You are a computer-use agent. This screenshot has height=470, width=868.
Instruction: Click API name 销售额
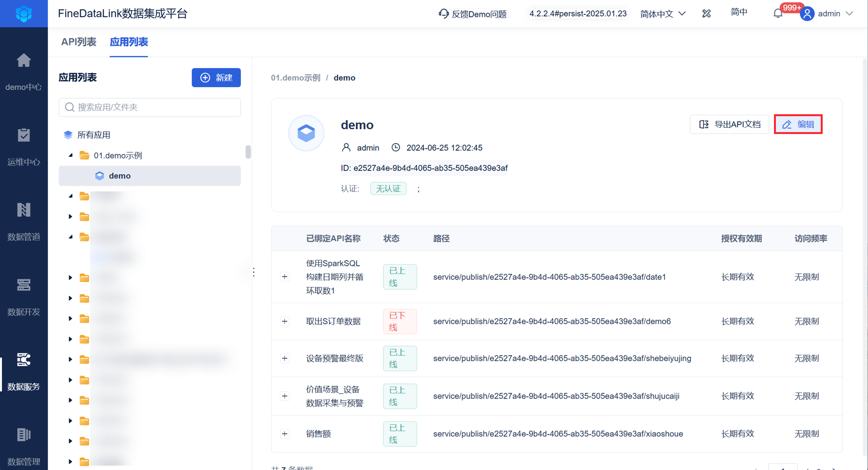(x=318, y=434)
